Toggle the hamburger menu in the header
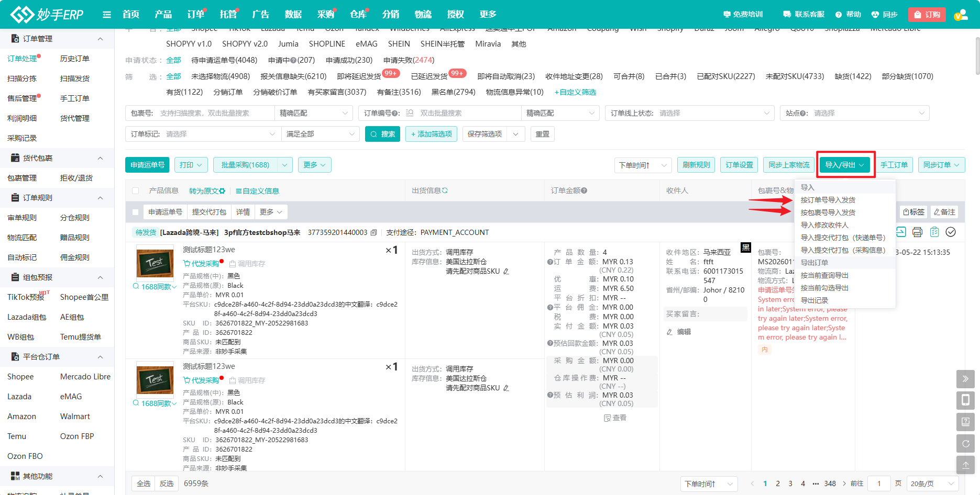The image size is (980, 495). coord(107,15)
